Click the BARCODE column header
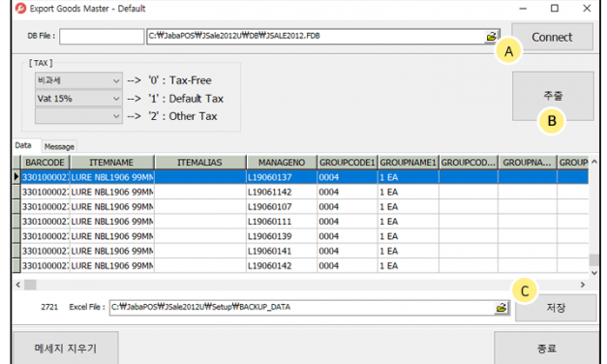Screen dimensions: 607x364 click(x=46, y=163)
